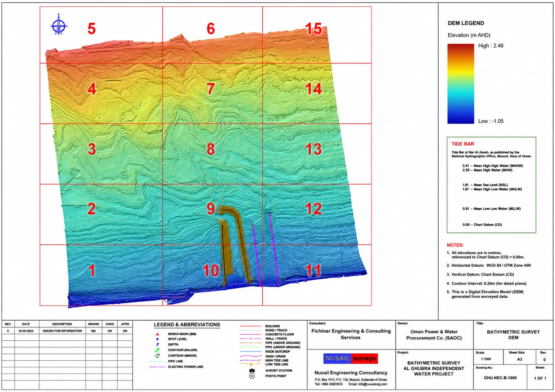Click the DEM elevation color gradient bar
Viewport: 555px width, 392px height.
click(461, 84)
